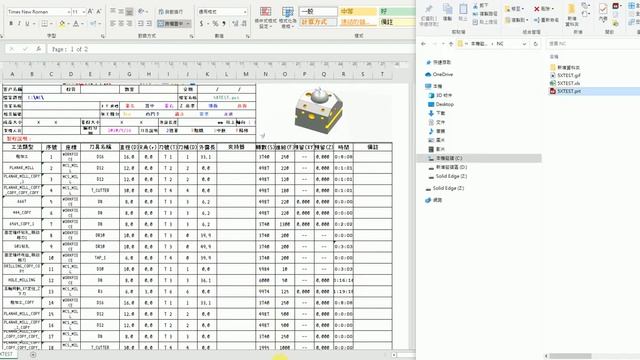This screenshot has width=640, height=360.
Task: Click Decrease Decimal icon
Action: point(244,24)
